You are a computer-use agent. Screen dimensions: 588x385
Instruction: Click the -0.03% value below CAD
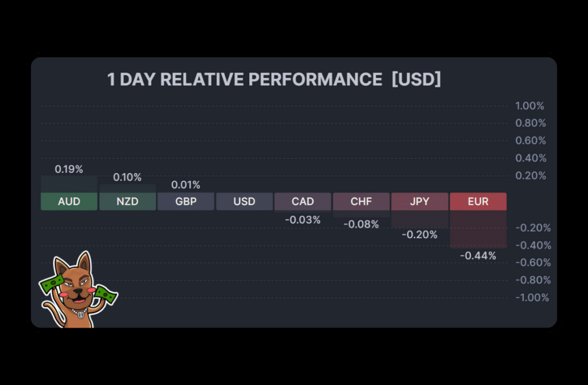(x=303, y=219)
